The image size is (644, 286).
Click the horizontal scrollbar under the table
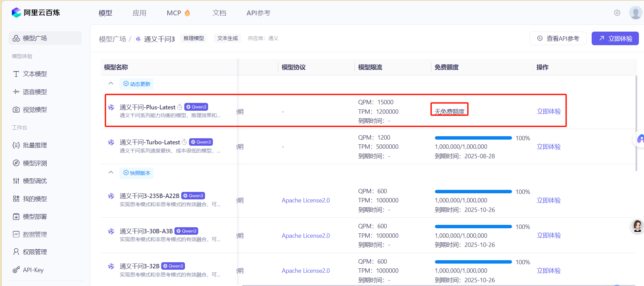(439, 285)
